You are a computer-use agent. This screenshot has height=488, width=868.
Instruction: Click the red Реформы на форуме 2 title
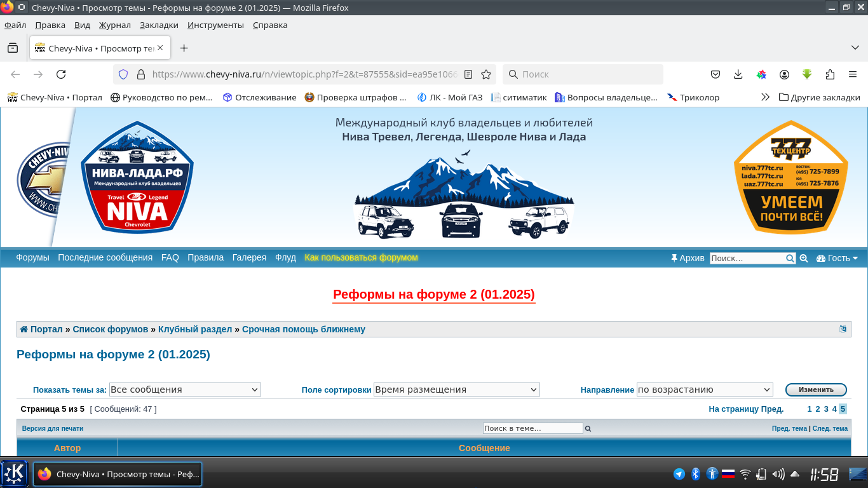434,294
